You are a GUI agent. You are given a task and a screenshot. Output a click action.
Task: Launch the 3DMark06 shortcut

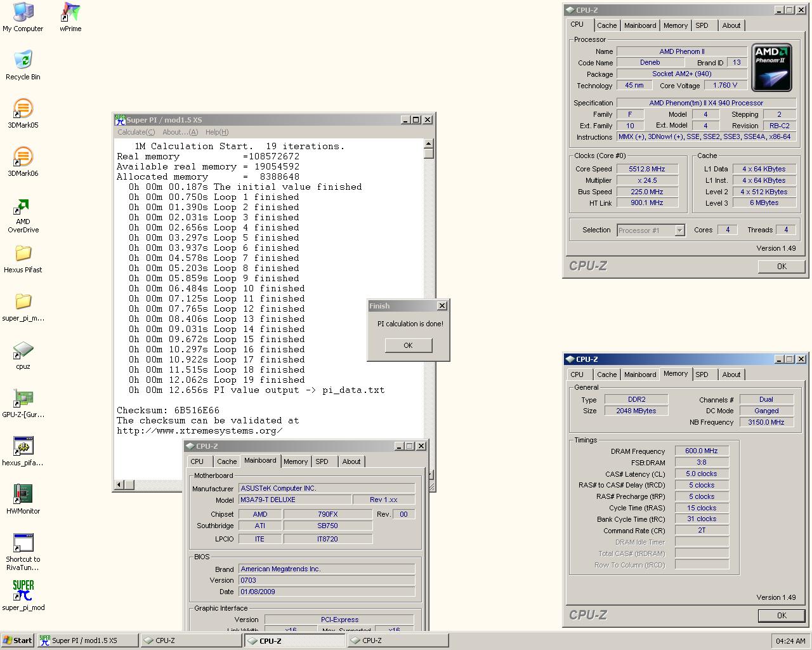point(23,162)
